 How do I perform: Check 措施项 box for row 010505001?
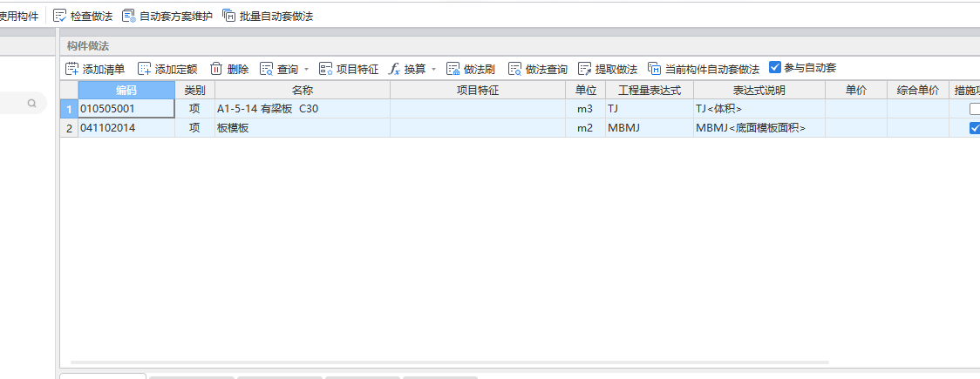point(975,109)
